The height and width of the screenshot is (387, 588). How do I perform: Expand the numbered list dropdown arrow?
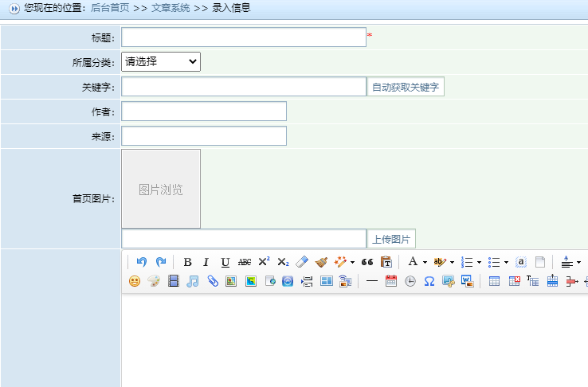click(479, 262)
